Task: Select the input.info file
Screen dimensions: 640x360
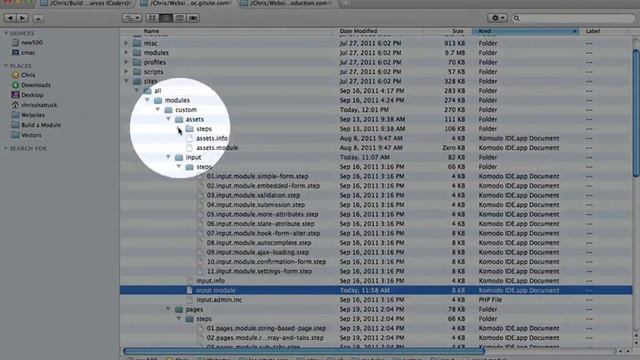Action: pyautogui.click(x=210, y=281)
